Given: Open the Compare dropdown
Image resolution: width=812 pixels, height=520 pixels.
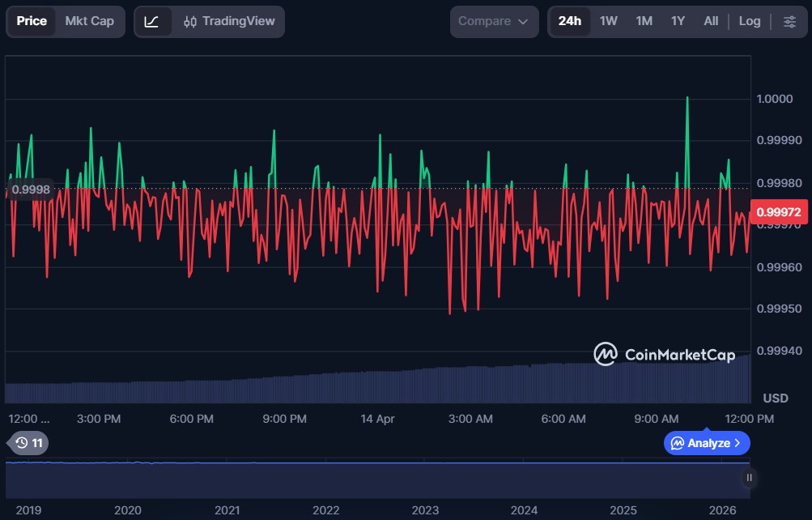Looking at the screenshot, I should coord(494,22).
